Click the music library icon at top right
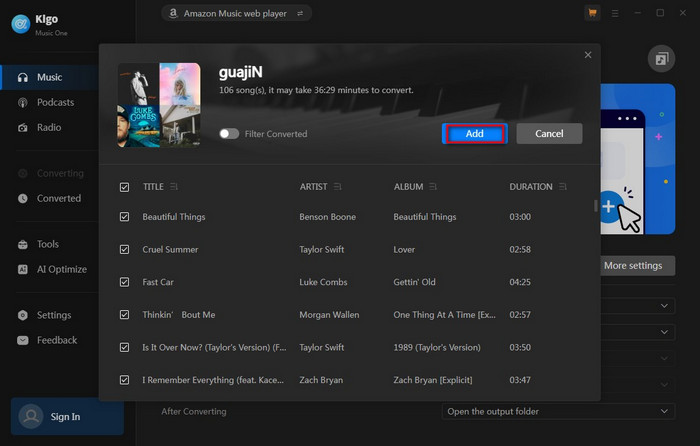 pos(661,58)
